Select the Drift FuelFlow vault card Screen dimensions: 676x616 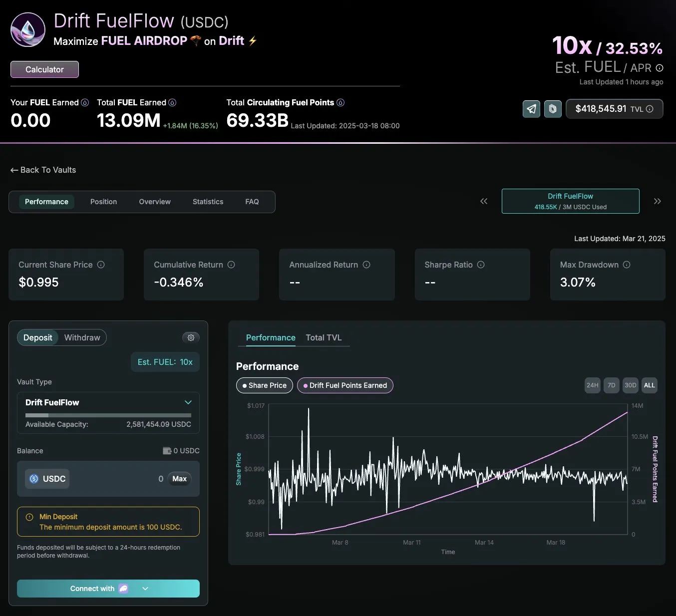571,201
